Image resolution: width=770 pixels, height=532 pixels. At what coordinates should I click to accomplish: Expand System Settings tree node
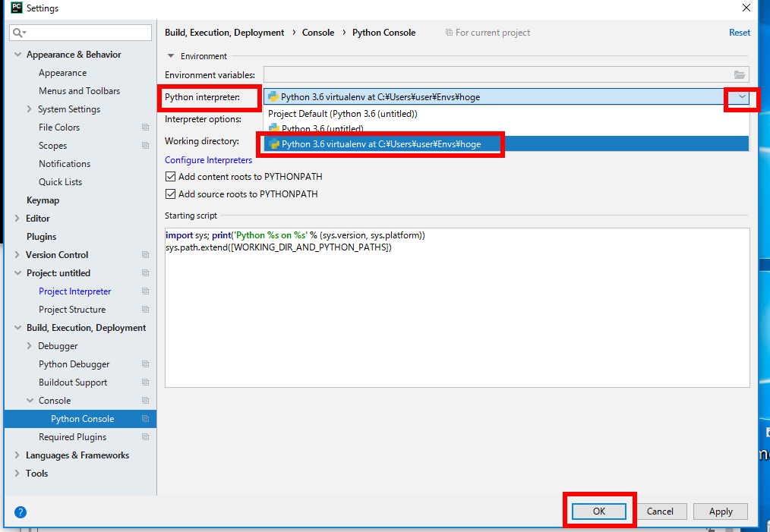30,109
